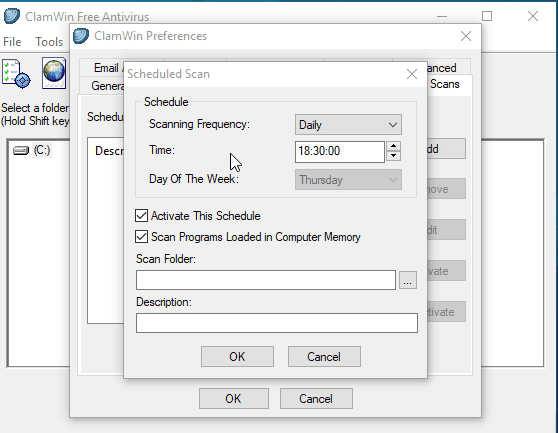Viewport: 558px width, 433px height.
Task: Open the Day Of The Week dropdown
Action: click(x=348, y=180)
